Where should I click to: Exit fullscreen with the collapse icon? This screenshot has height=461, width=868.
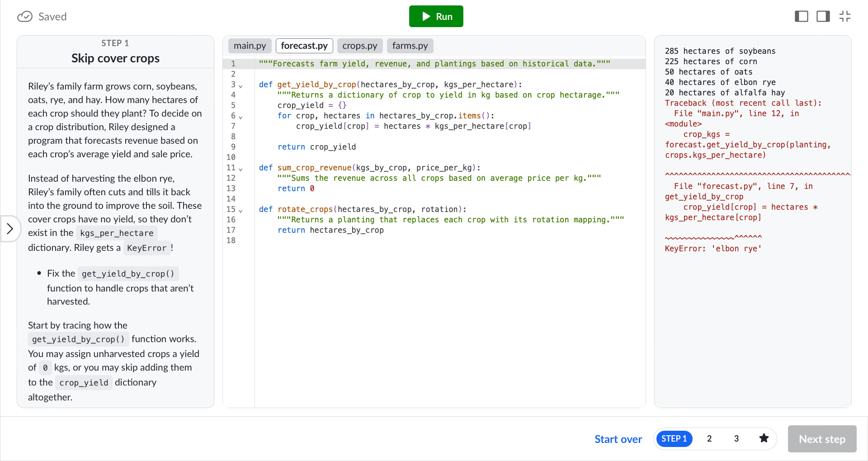pos(844,17)
